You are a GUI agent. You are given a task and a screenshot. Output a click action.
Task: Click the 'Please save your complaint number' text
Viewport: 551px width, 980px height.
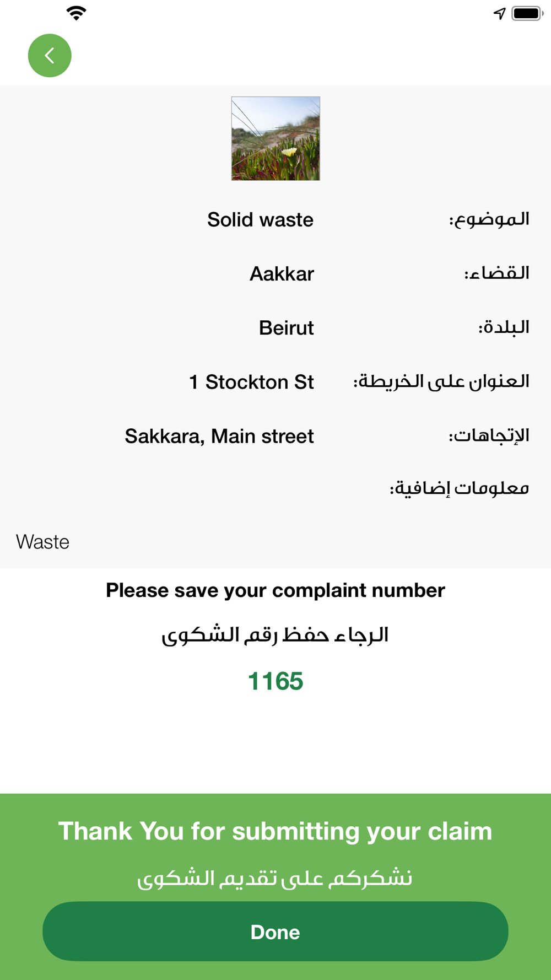click(x=275, y=590)
